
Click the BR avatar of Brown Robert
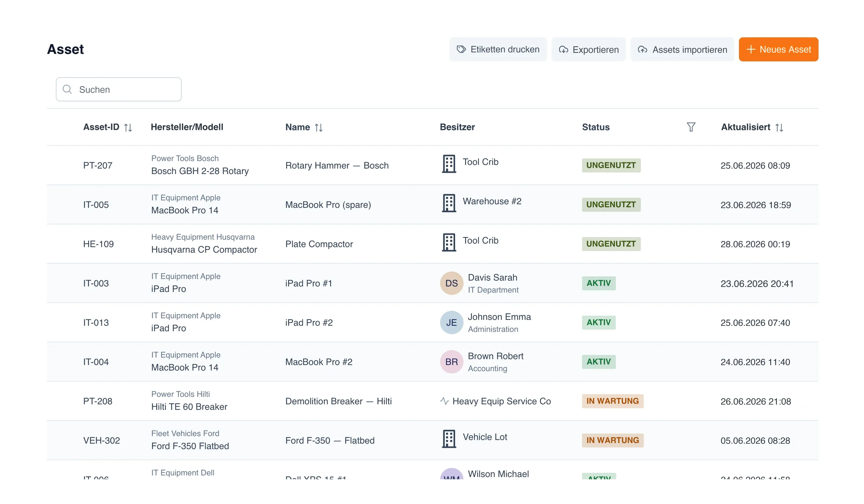point(451,362)
